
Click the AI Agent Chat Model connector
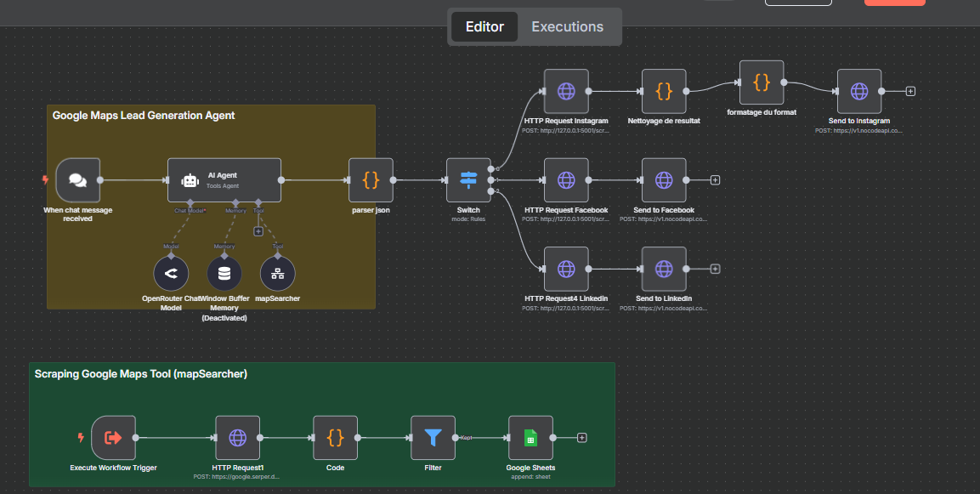click(x=190, y=202)
